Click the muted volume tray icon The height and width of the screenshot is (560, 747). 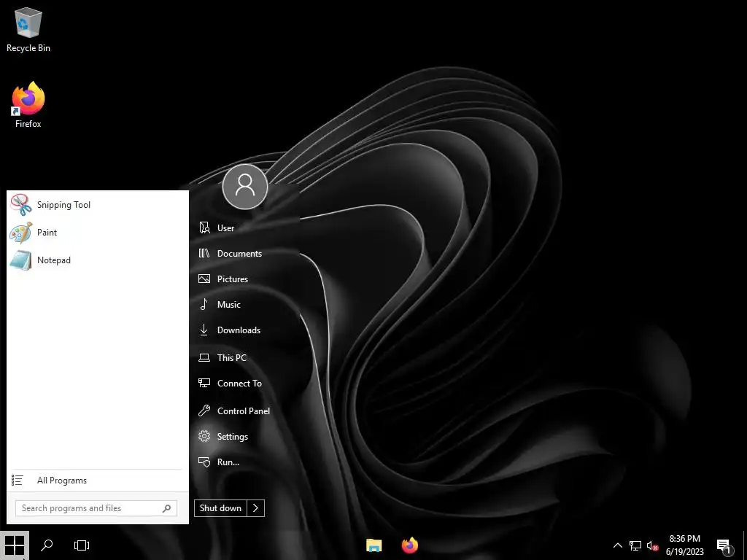[653, 545]
